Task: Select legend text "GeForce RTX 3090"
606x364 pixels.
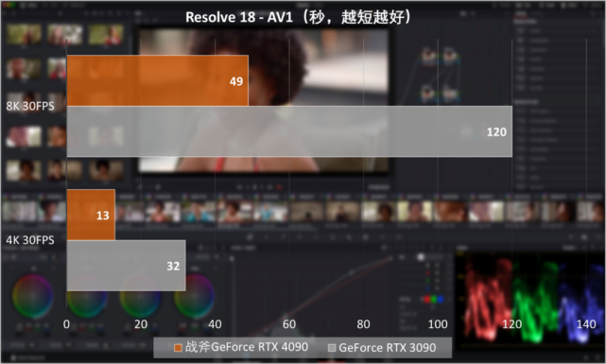Action: click(x=388, y=348)
